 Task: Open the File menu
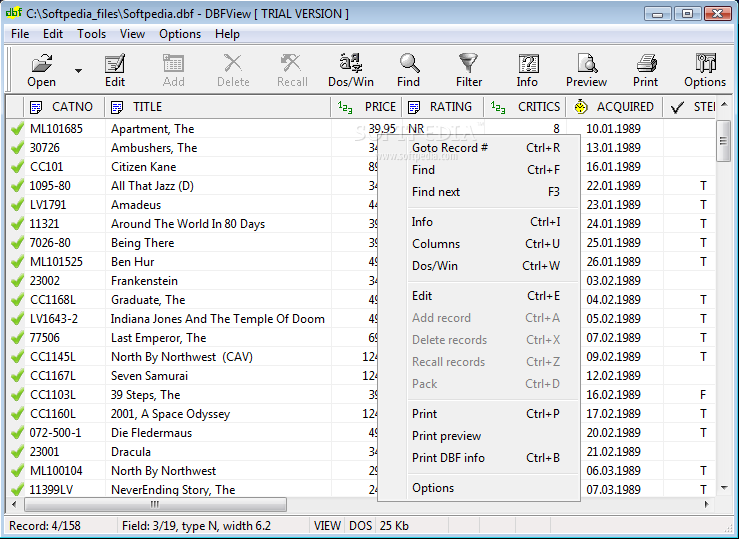tap(20, 34)
